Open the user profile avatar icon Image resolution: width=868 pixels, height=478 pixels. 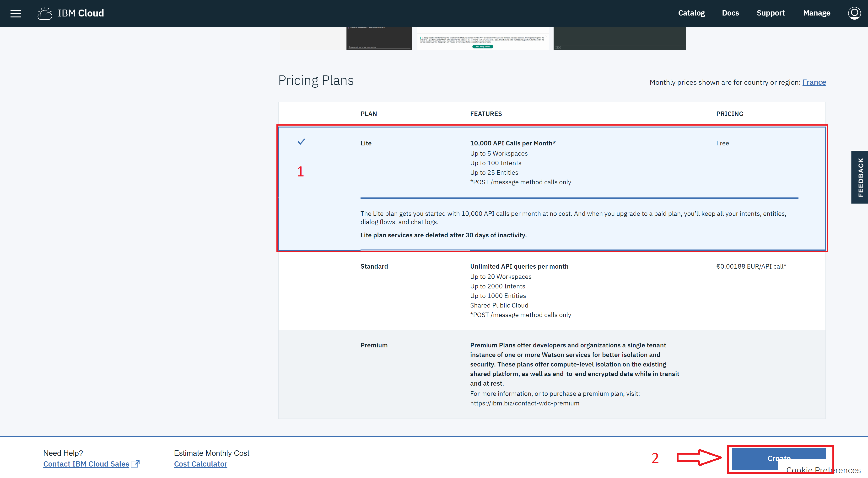tap(854, 13)
